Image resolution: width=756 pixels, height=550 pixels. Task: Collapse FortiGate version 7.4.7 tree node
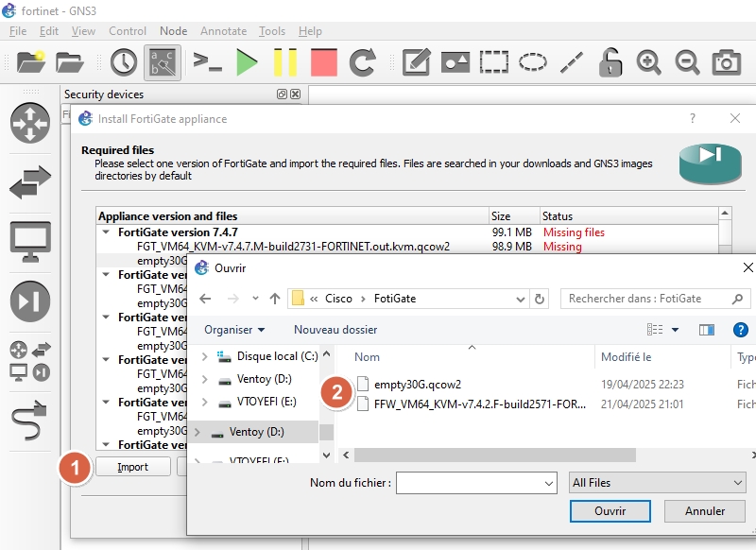[x=106, y=232]
